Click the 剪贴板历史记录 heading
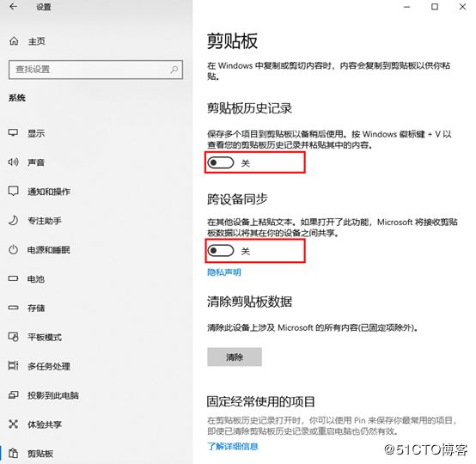The width and height of the screenshot is (476, 464). click(249, 108)
